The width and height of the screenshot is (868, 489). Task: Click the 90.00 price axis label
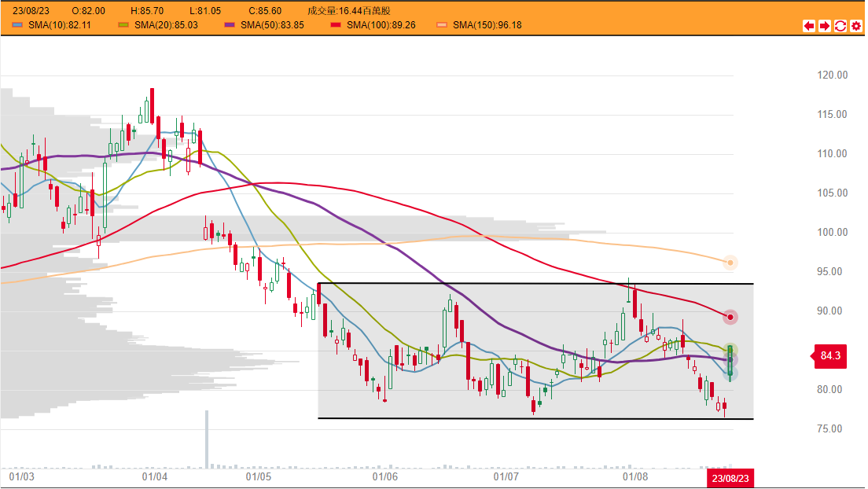[829, 311]
